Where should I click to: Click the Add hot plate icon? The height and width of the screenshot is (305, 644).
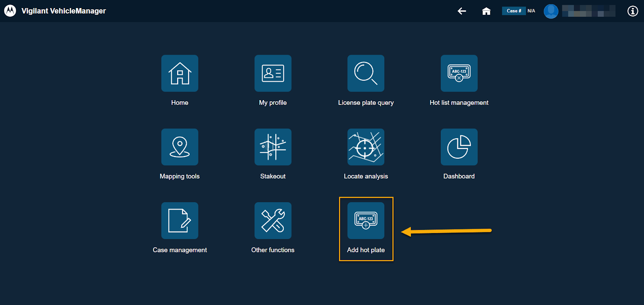(x=366, y=221)
